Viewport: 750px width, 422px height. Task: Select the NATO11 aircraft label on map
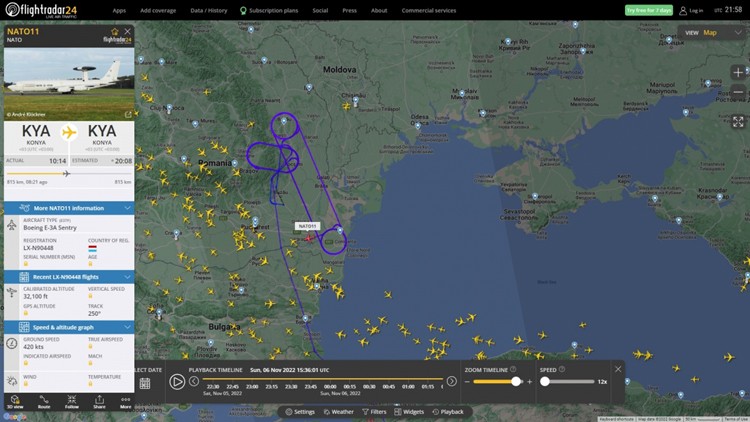click(307, 226)
